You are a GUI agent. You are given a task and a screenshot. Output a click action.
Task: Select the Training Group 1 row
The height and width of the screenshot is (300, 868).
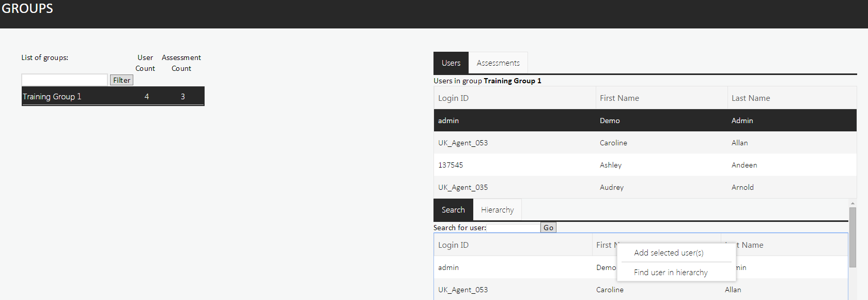pyautogui.click(x=113, y=97)
